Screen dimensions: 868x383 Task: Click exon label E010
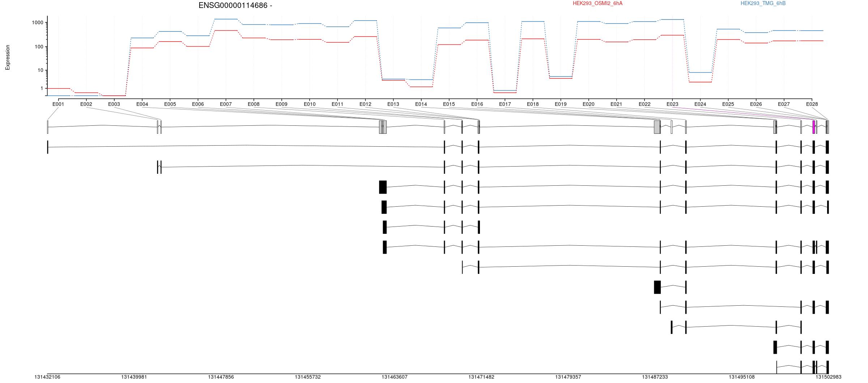(310, 104)
